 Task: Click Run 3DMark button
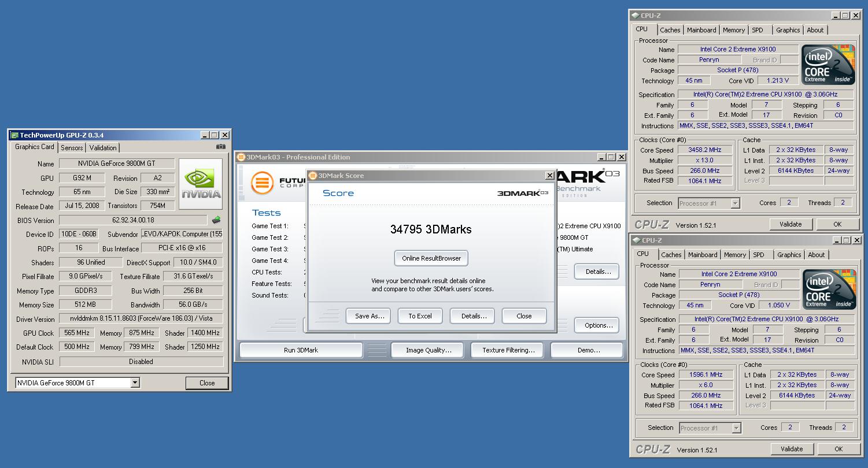point(301,350)
